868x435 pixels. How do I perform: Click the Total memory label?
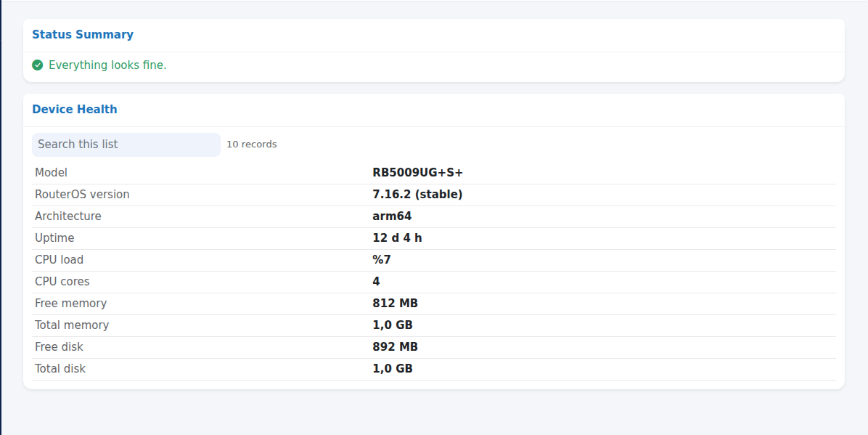pyautogui.click(x=72, y=325)
